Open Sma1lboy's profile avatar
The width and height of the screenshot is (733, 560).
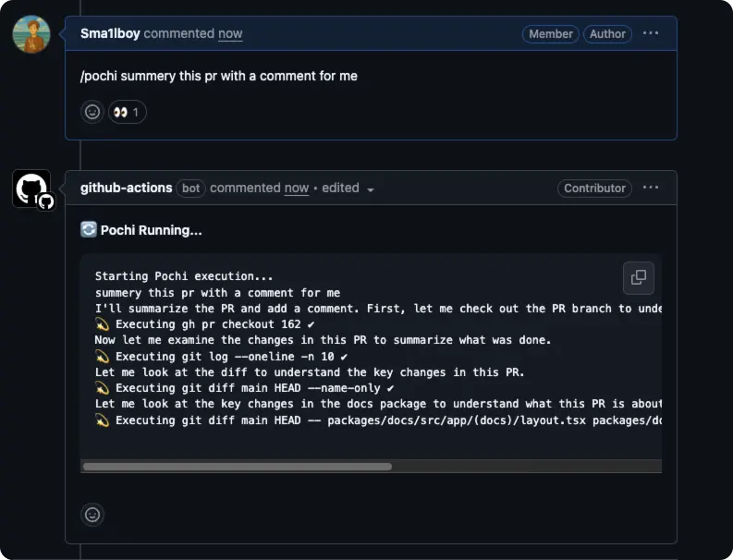[x=31, y=34]
